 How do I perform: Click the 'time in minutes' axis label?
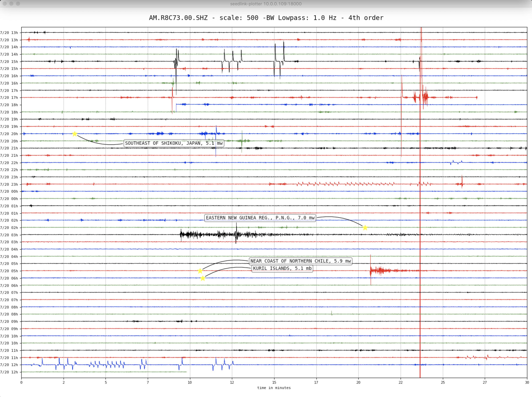[274, 388]
